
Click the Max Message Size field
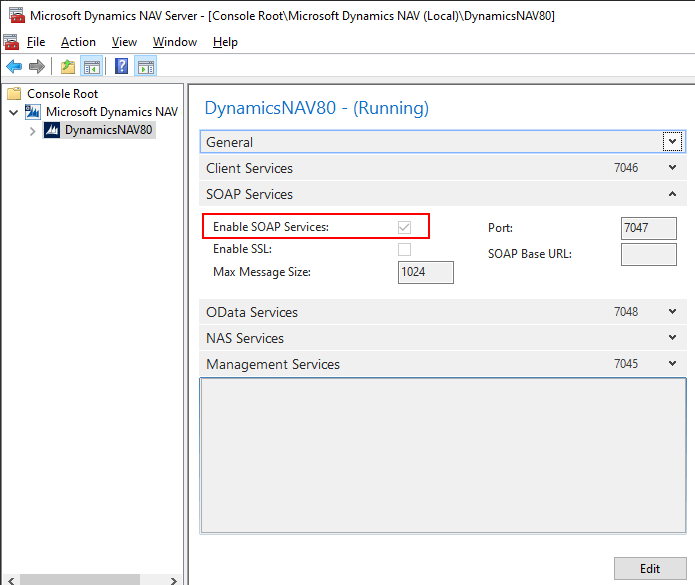coord(425,272)
